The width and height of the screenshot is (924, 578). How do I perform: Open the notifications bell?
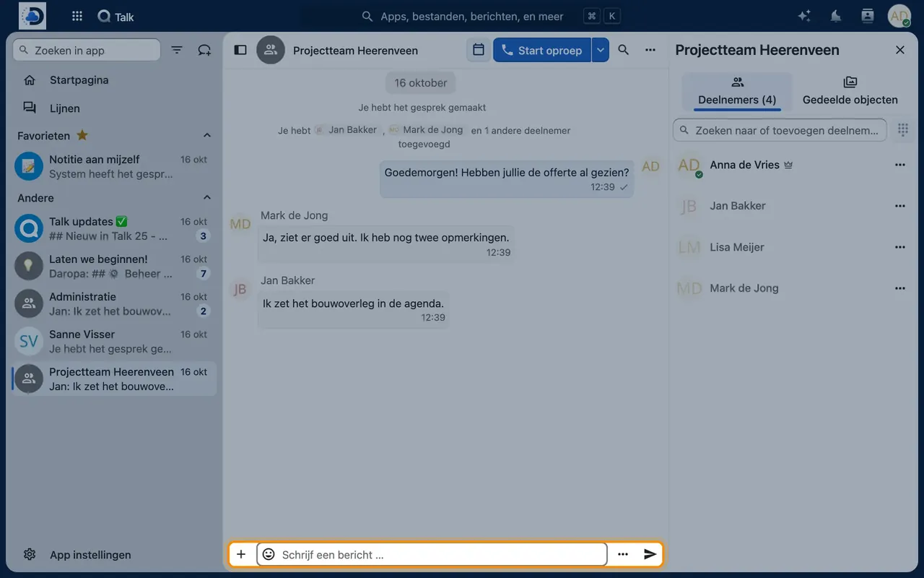click(x=836, y=16)
